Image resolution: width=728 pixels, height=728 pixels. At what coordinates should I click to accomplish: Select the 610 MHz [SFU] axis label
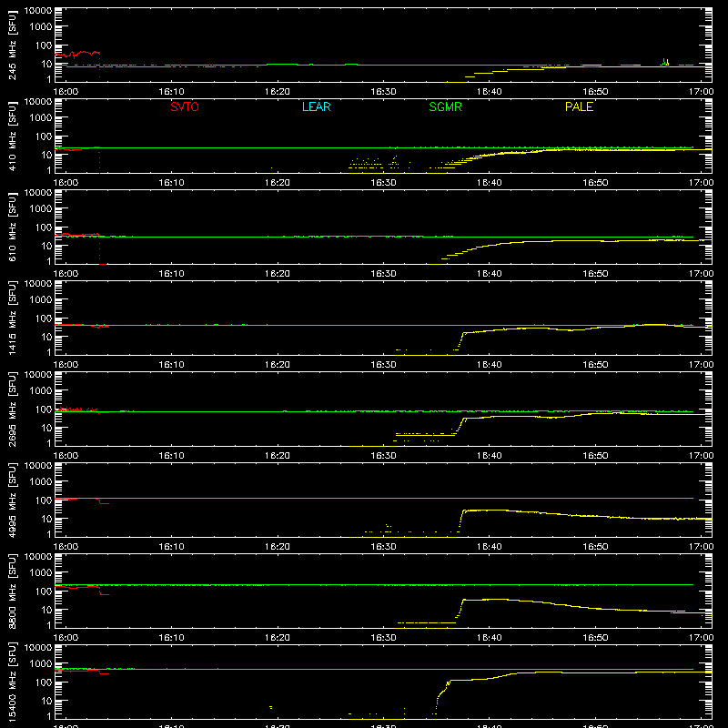click(13, 227)
